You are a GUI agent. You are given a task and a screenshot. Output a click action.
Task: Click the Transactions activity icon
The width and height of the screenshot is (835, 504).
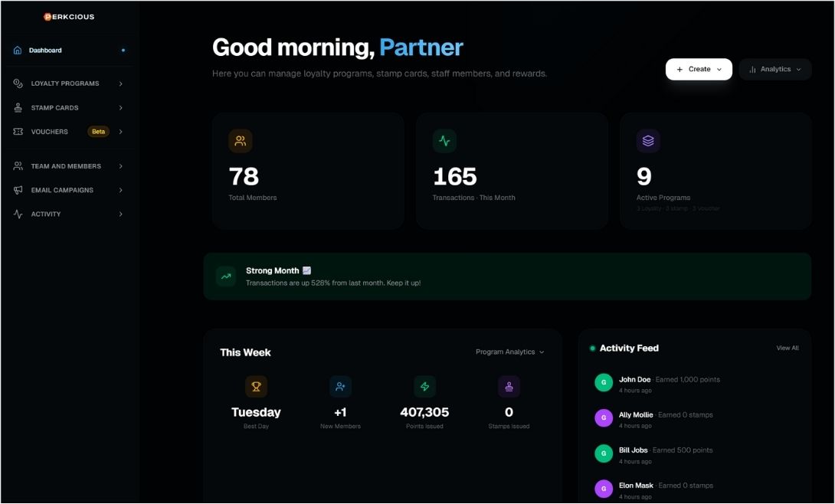[444, 140]
